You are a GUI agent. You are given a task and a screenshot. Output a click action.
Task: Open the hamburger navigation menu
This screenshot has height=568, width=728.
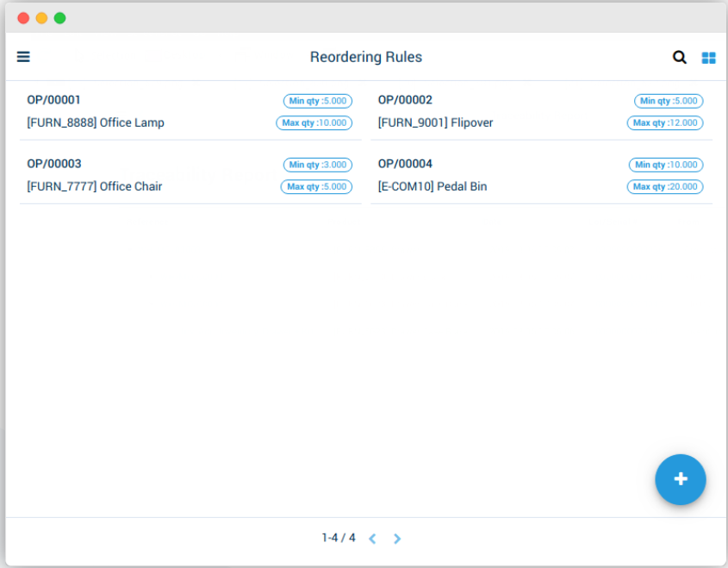click(23, 57)
